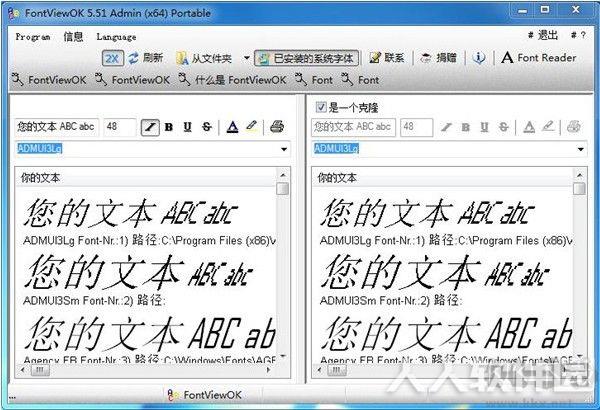Open the info icon in toolbar

click(x=479, y=58)
